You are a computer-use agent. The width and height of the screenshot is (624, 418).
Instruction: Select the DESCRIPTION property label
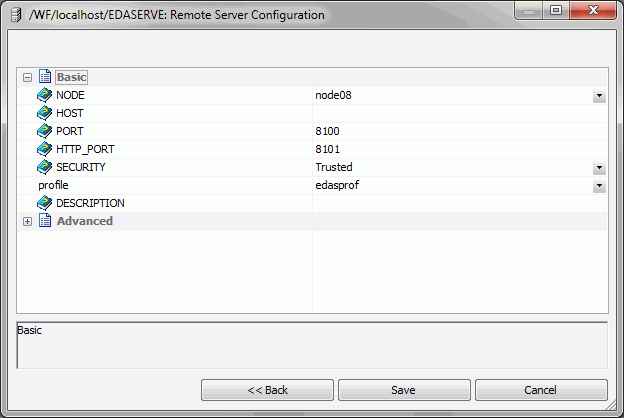[90, 203]
